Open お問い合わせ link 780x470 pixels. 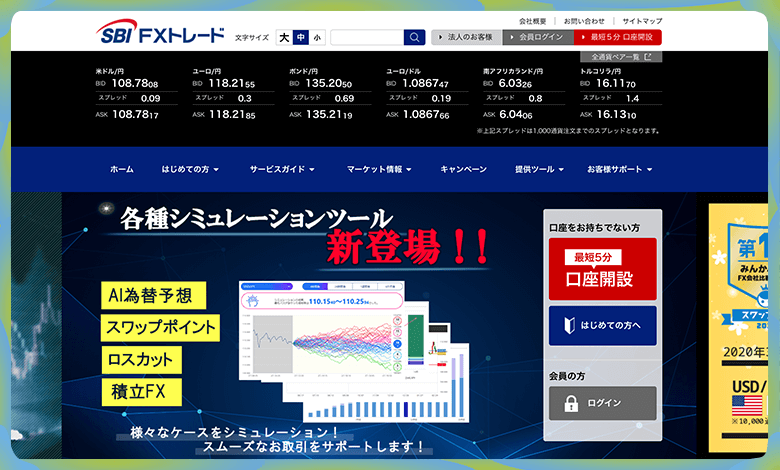pyautogui.click(x=584, y=21)
